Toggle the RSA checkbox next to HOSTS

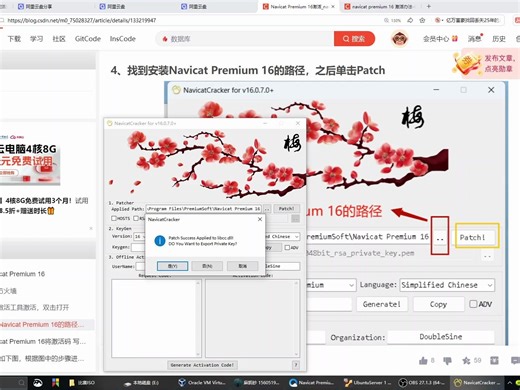point(136,218)
